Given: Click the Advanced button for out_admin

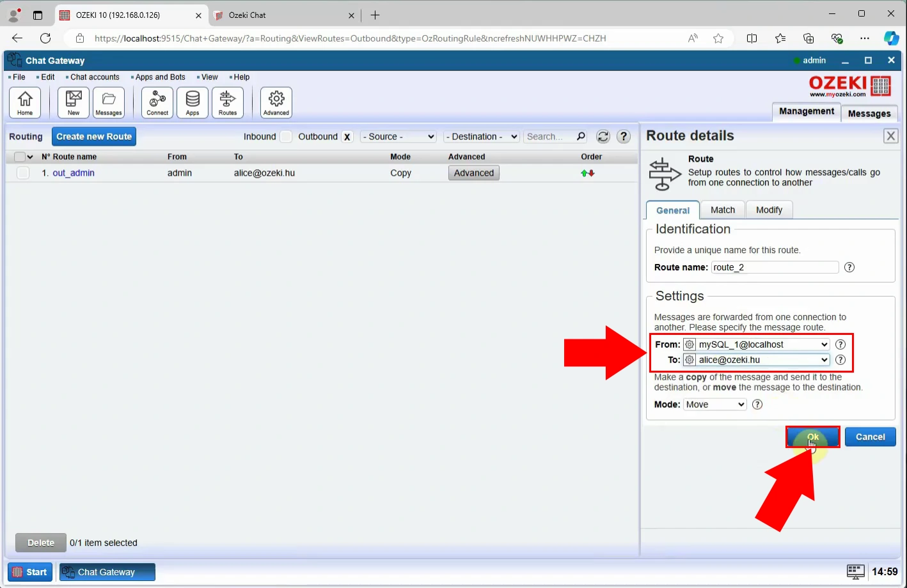Looking at the screenshot, I should pyautogui.click(x=474, y=173).
